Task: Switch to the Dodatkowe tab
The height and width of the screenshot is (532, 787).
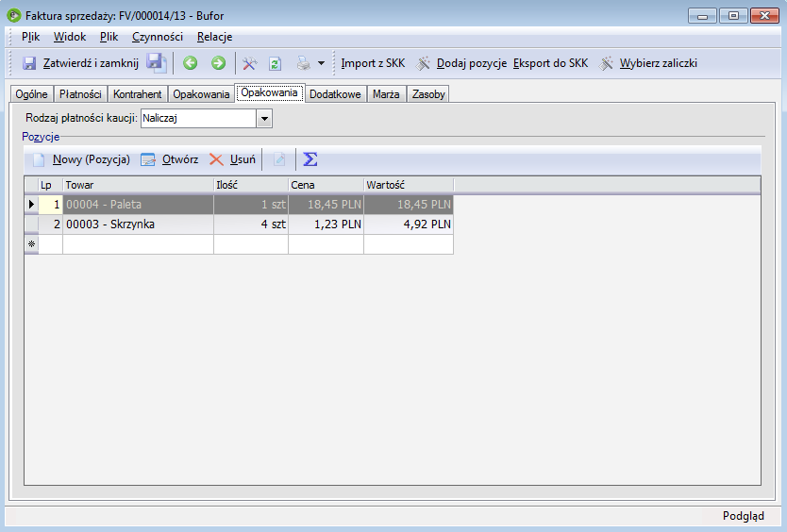Action: pyautogui.click(x=335, y=94)
